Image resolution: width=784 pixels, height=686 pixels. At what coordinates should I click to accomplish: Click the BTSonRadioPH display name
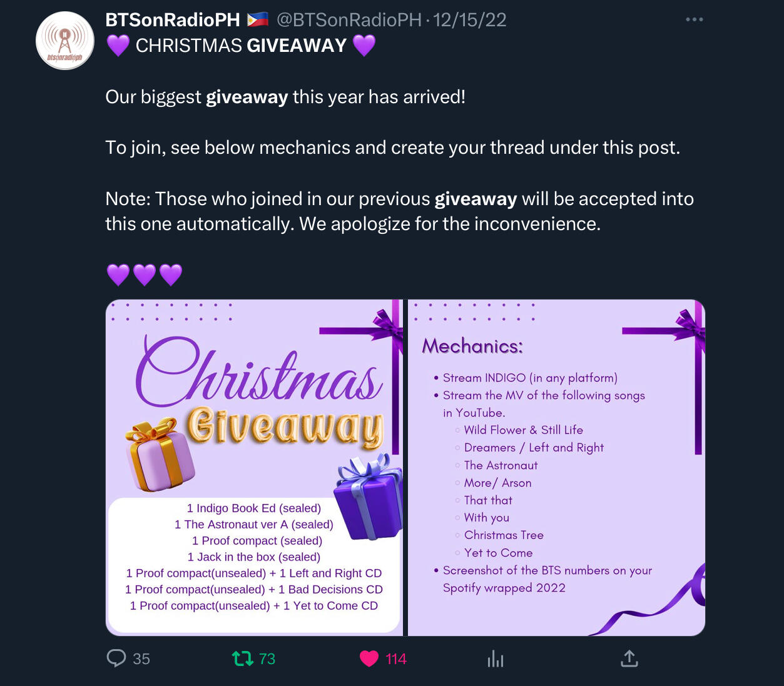point(173,20)
